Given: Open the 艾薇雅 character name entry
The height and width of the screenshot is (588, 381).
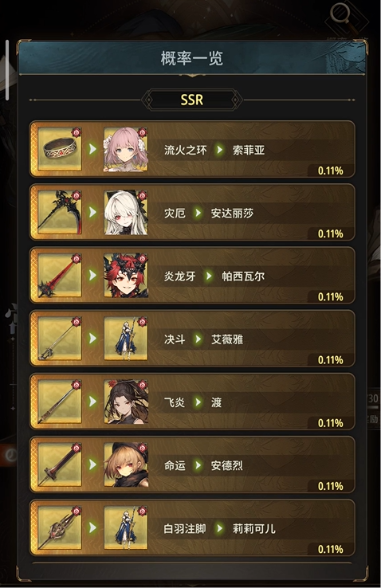Looking at the screenshot, I should pos(227,339).
